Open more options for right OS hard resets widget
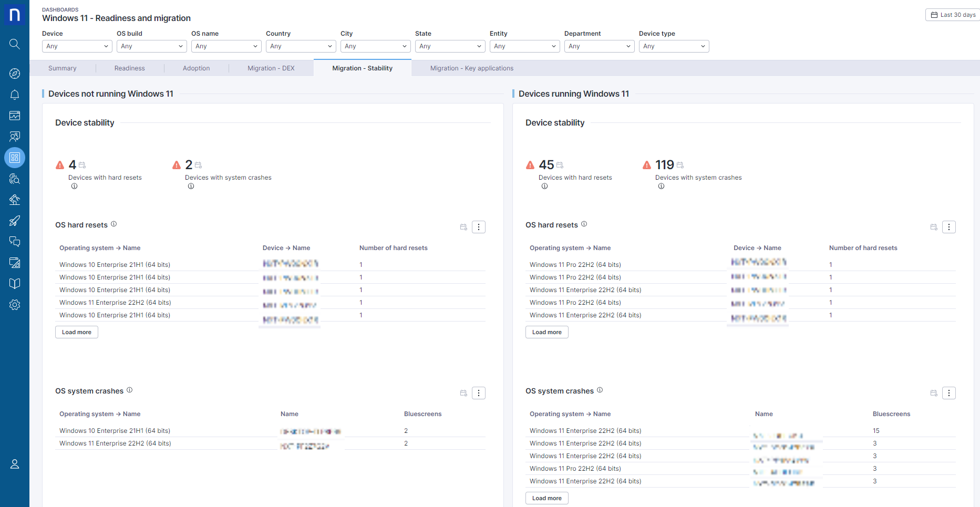The height and width of the screenshot is (507, 980). [x=949, y=227]
